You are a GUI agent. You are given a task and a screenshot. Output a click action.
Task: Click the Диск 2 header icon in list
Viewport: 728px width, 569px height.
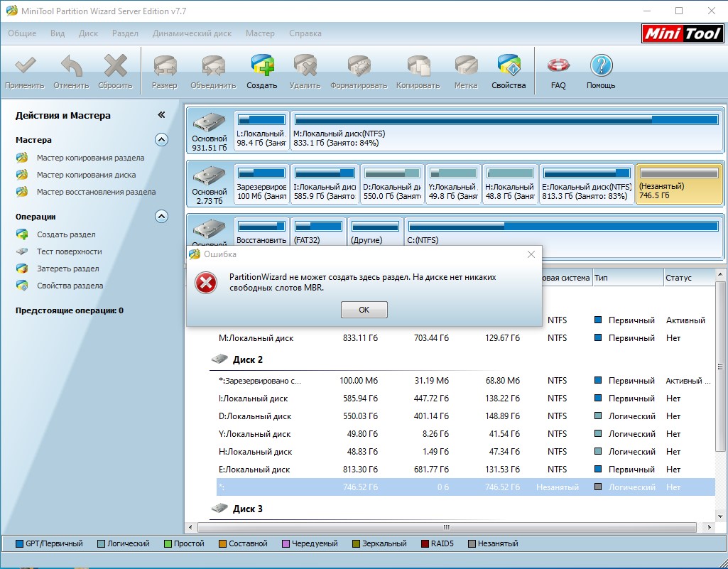tap(220, 359)
